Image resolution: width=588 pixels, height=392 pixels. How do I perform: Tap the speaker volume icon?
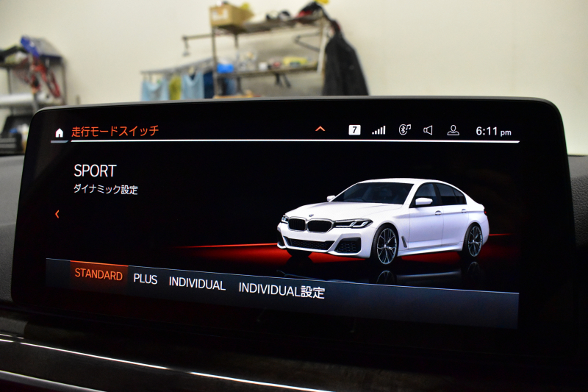pos(428,130)
